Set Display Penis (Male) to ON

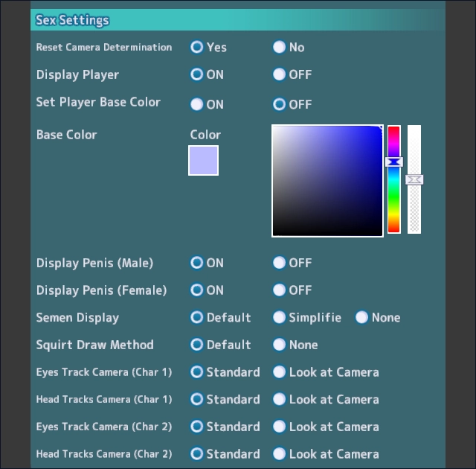[196, 263]
